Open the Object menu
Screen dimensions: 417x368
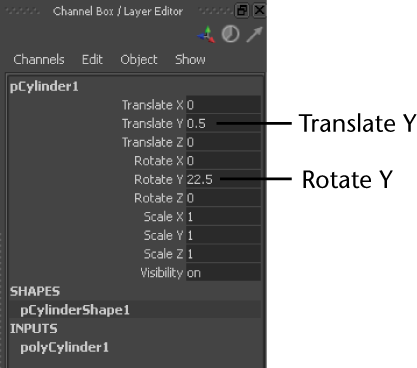(139, 60)
